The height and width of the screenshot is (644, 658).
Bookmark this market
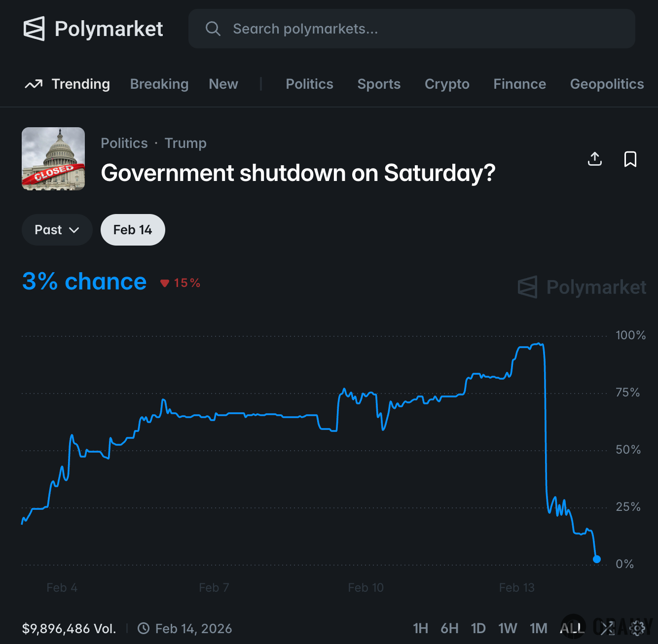coord(630,159)
